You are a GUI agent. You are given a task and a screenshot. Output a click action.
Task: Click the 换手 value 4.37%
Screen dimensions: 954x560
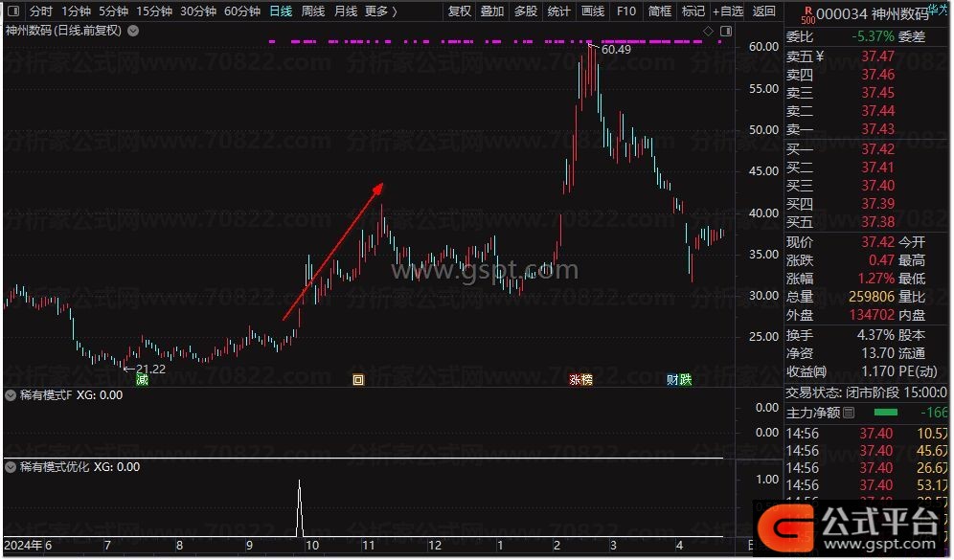[x=875, y=335]
